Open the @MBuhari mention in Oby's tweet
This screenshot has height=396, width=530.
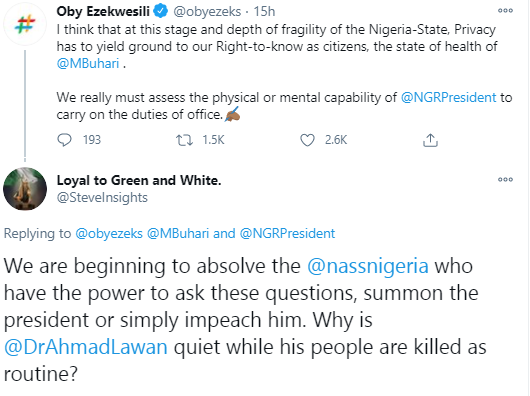(88, 64)
